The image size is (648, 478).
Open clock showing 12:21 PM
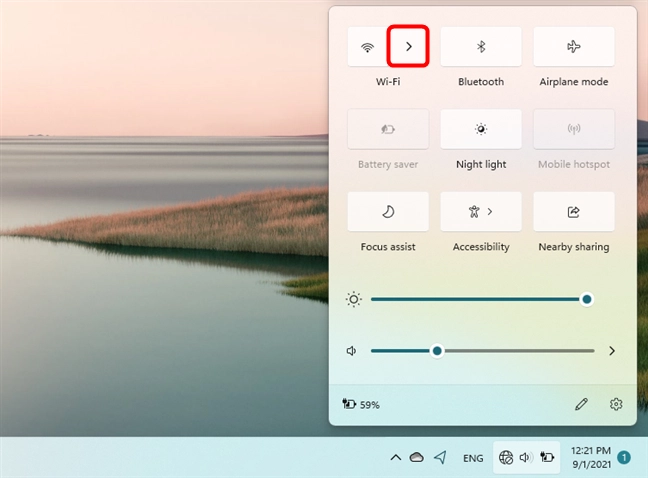point(591,457)
